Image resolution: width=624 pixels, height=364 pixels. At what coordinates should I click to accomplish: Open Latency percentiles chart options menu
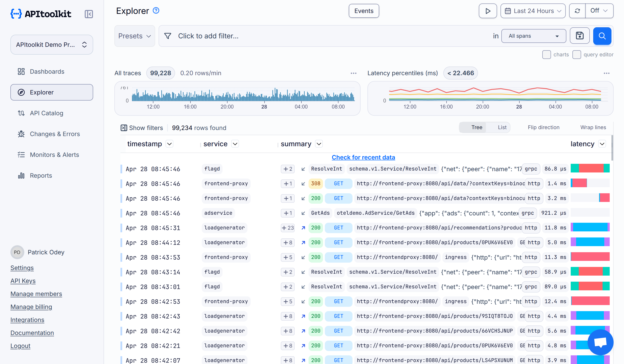point(606,73)
